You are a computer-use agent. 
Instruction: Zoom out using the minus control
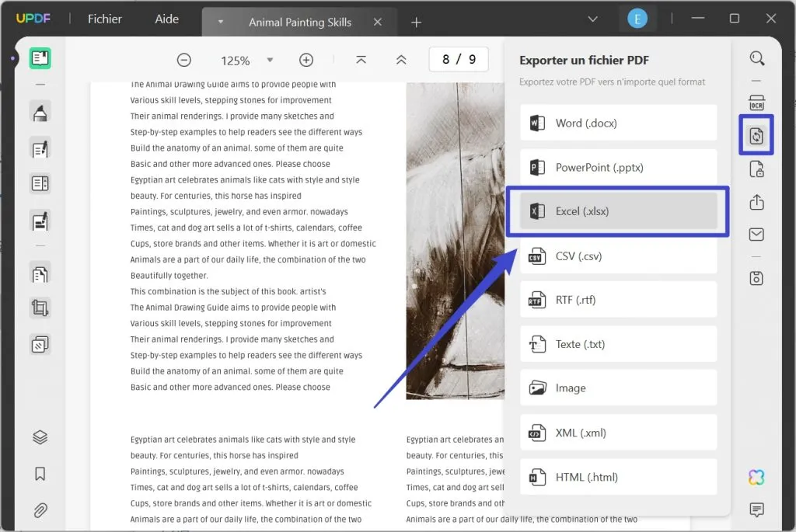184,59
